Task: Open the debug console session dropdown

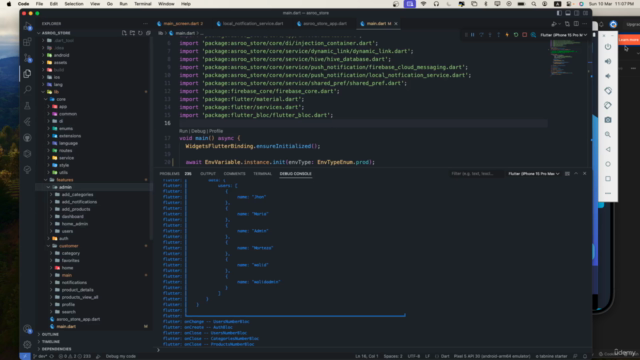Action: 533,174
